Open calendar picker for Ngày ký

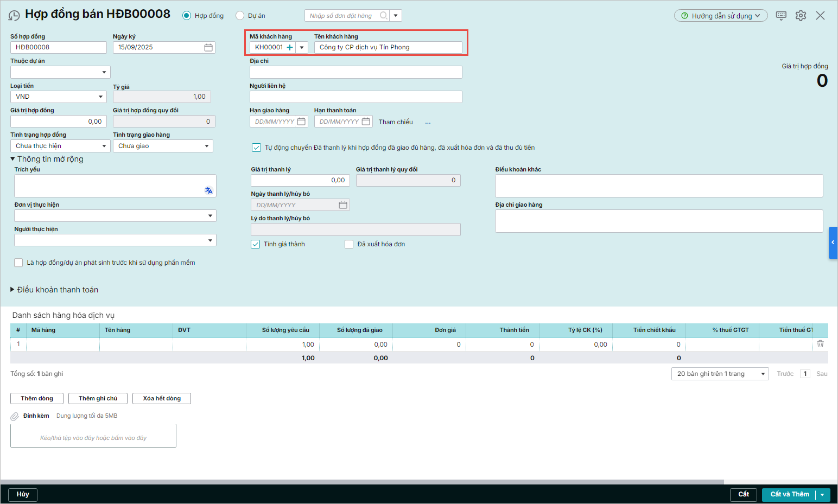208,48
